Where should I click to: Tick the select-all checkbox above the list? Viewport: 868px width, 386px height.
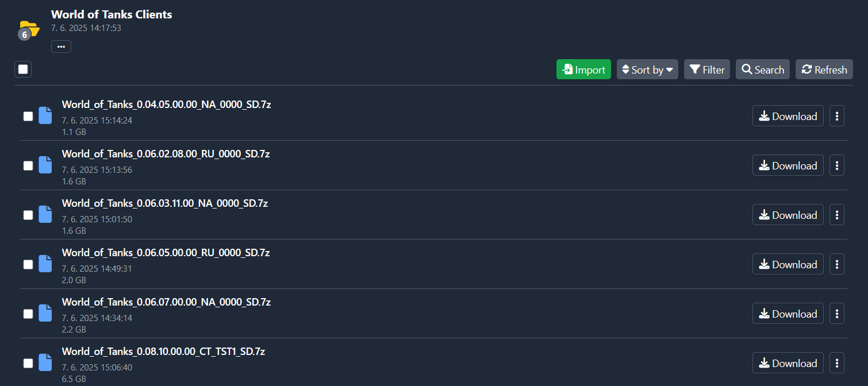pyautogui.click(x=23, y=70)
